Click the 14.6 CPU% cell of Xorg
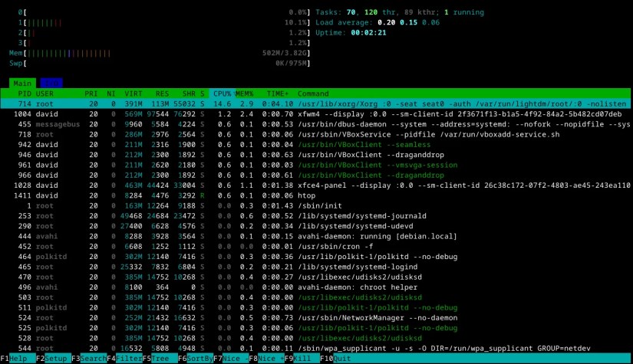 tap(222, 104)
